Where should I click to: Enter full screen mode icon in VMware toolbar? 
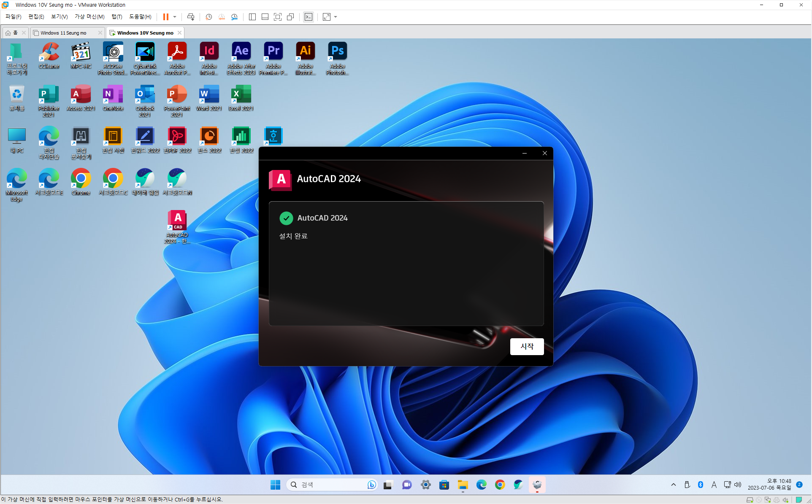click(x=278, y=17)
